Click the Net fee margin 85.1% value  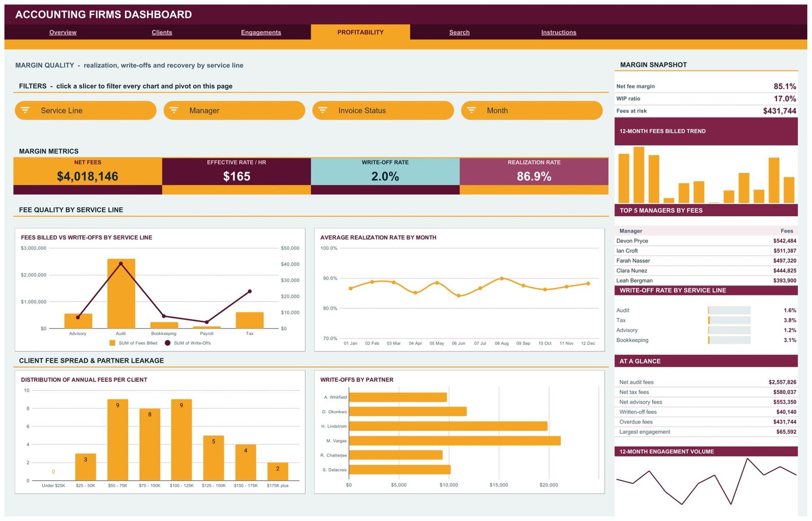785,86
